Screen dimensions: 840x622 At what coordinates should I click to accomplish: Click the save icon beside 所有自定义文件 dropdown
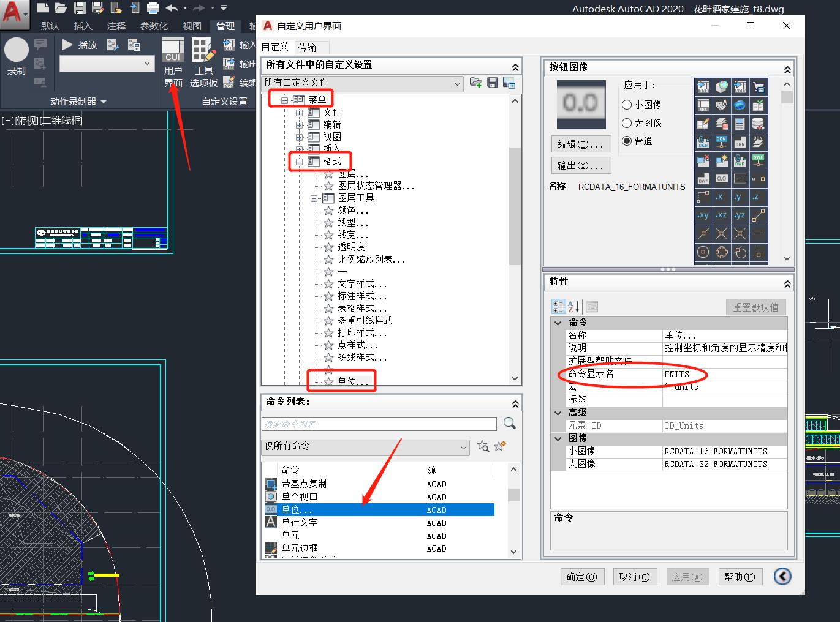coord(493,83)
